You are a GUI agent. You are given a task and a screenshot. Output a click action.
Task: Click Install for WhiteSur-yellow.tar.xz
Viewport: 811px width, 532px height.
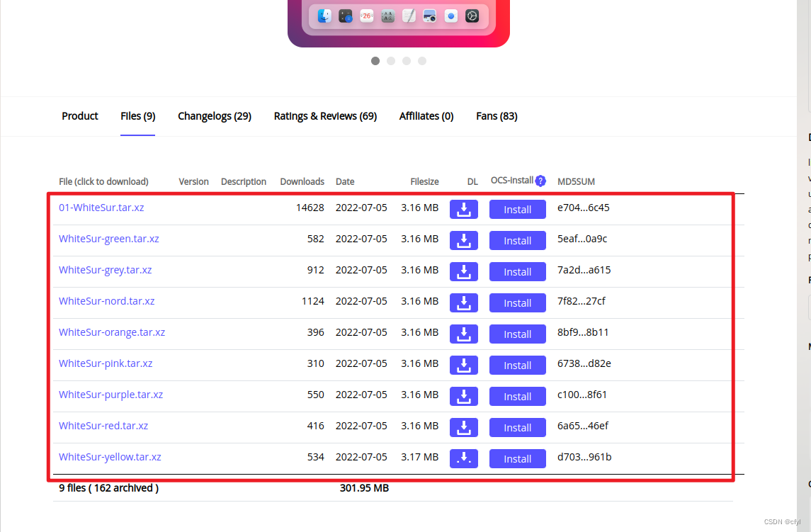[517, 458]
